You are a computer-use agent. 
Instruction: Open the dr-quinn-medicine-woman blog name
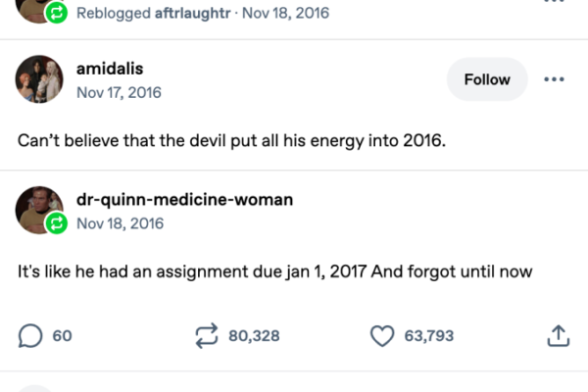coord(184,200)
